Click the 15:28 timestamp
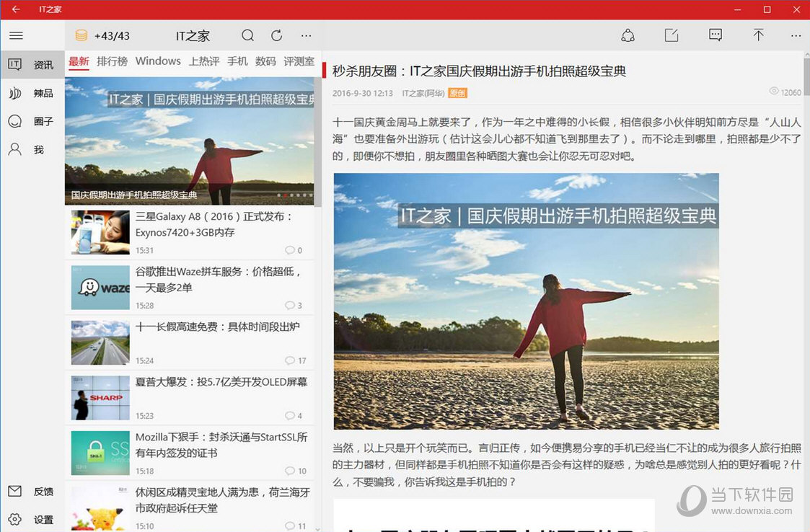The width and height of the screenshot is (810, 532). click(145, 306)
